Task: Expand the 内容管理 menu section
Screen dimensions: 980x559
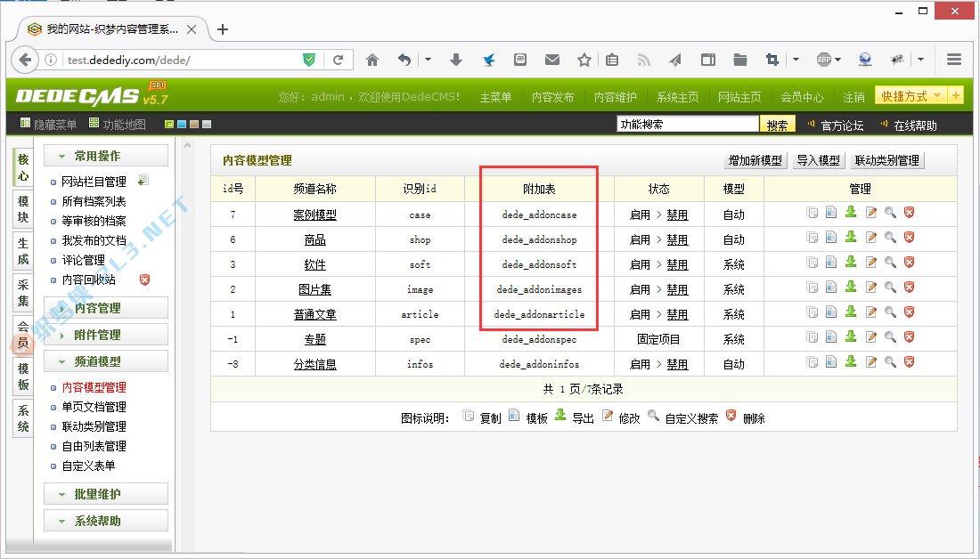Action: point(98,308)
